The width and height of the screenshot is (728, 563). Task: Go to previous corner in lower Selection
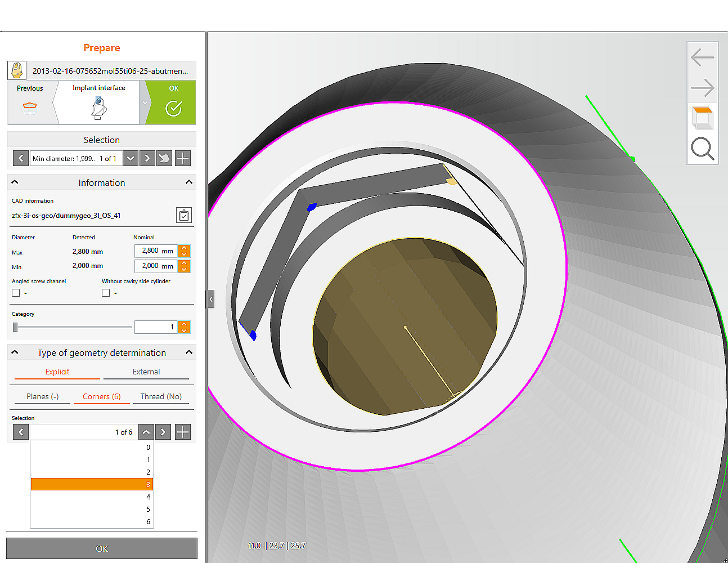coord(21,432)
